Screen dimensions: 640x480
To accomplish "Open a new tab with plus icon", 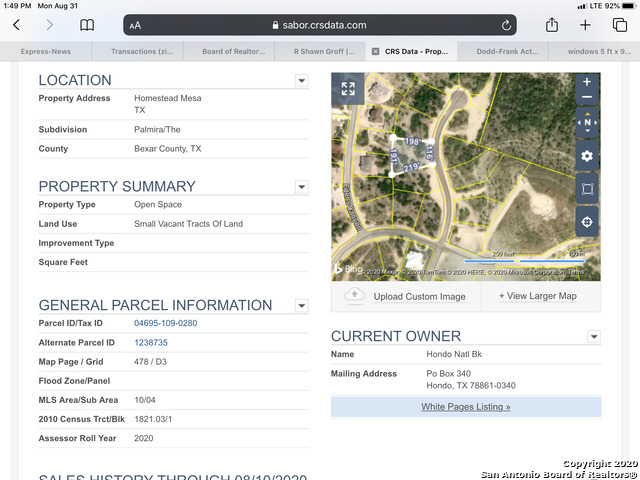I will [585, 25].
